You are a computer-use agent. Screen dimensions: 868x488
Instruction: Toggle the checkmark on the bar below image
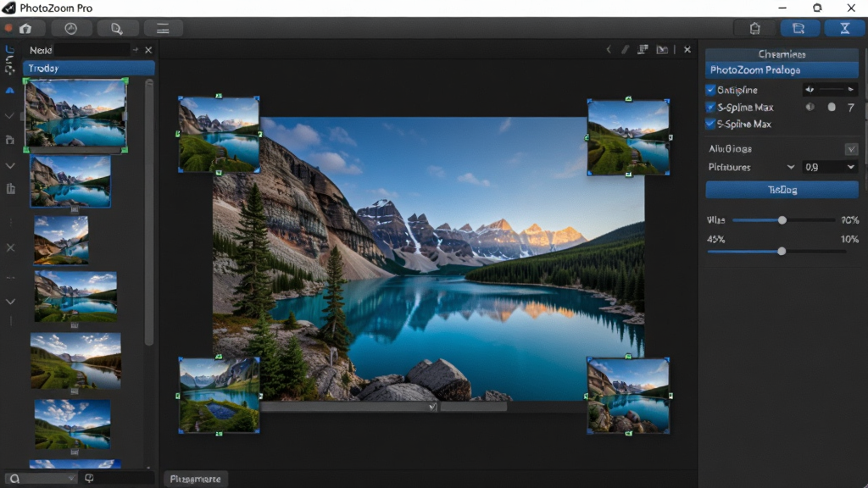click(x=432, y=407)
